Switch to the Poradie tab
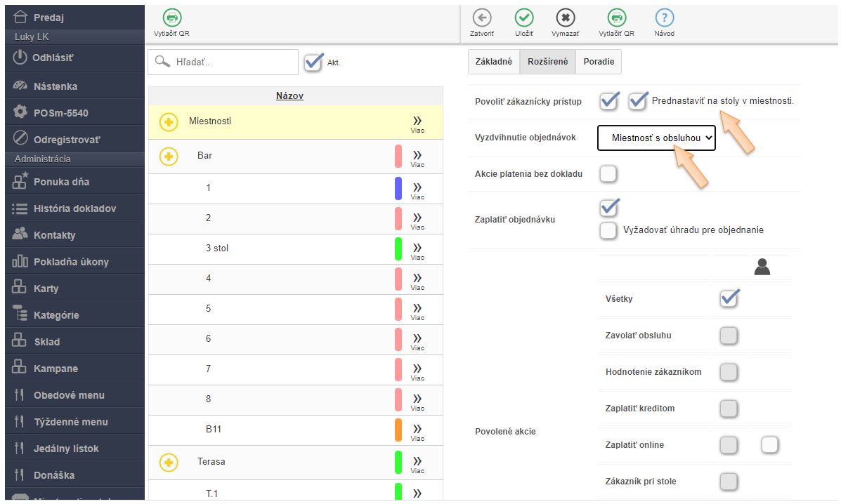841x504 pixels. (599, 62)
